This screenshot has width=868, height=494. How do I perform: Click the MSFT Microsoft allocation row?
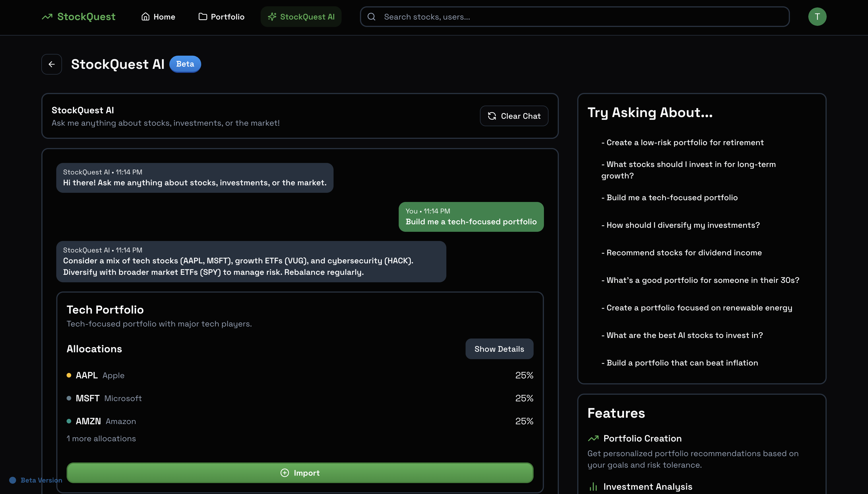300,398
